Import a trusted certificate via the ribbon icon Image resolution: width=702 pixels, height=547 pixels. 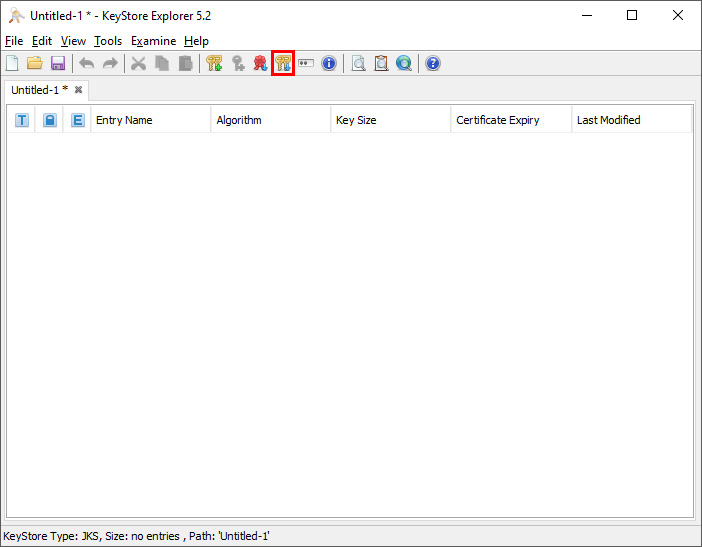[260, 63]
